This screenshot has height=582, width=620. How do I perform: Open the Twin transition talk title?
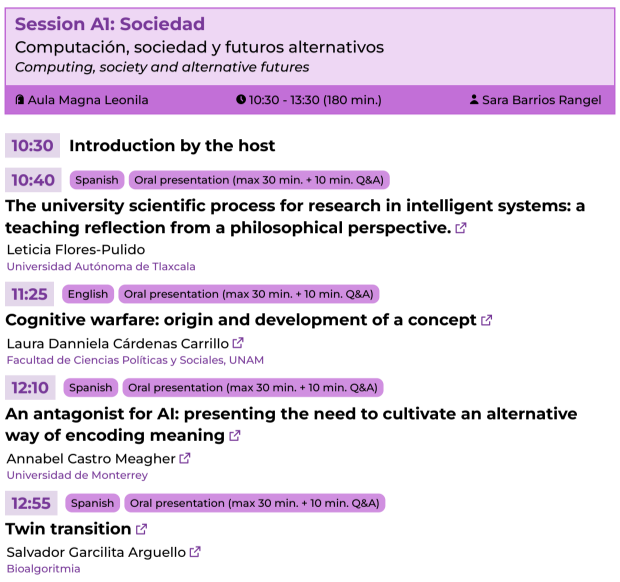68,529
